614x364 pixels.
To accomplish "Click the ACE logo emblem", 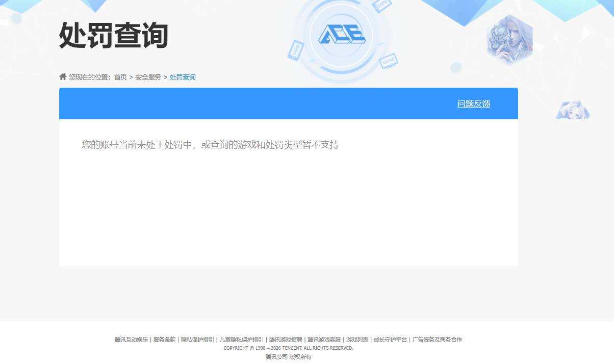I will pos(342,35).
